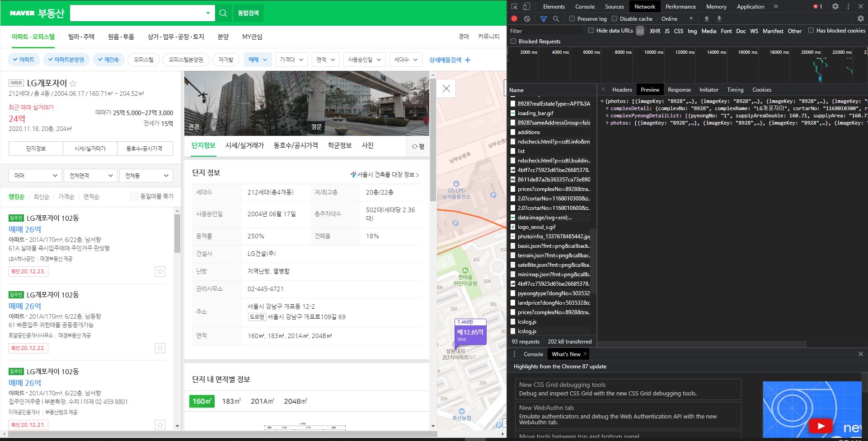Toggle the network filter funnel icon
The width and height of the screenshot is (868, 441).
[x=544, y=19]
